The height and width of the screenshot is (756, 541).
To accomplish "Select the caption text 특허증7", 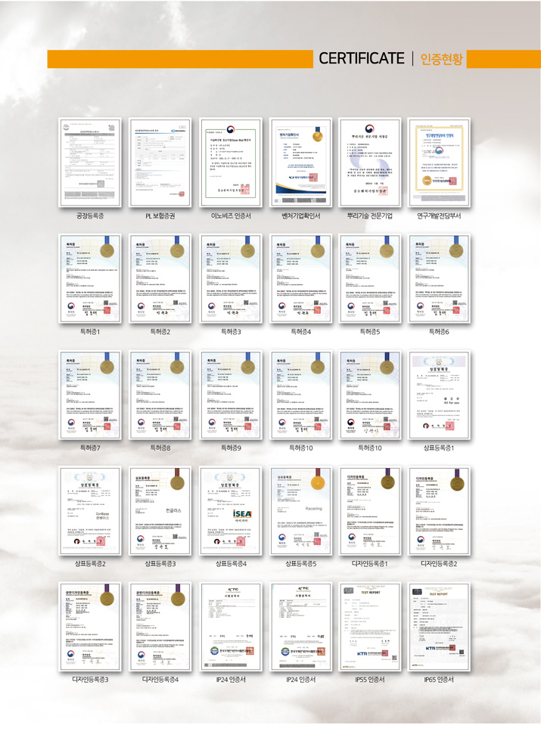I will [90, 448].
